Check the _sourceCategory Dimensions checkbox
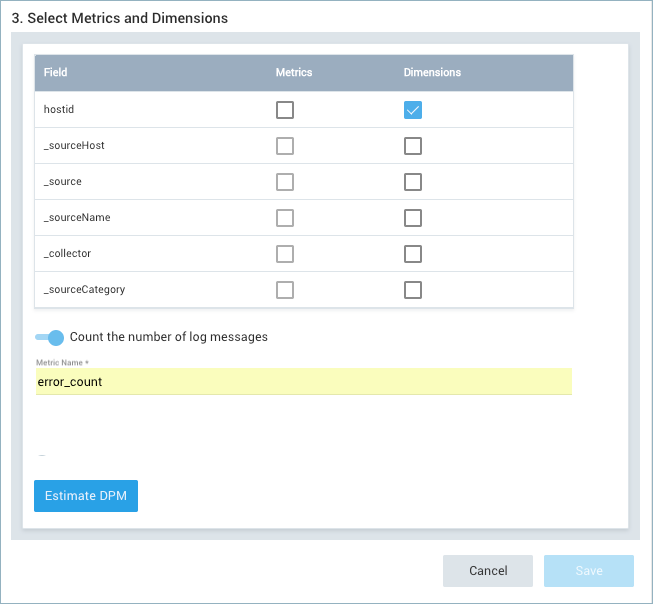The image size is (653, 604). click(x=413, y=290)
